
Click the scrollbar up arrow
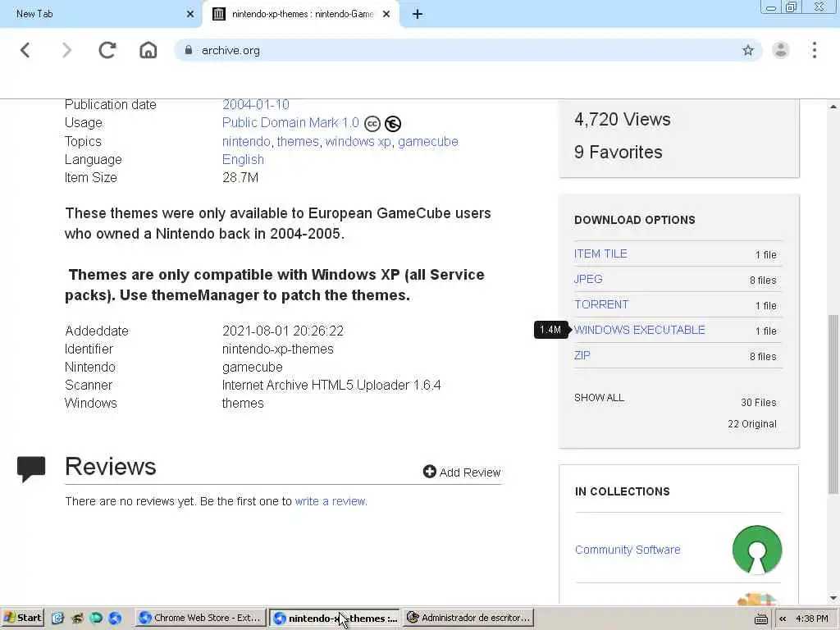(x=833, y=107)
